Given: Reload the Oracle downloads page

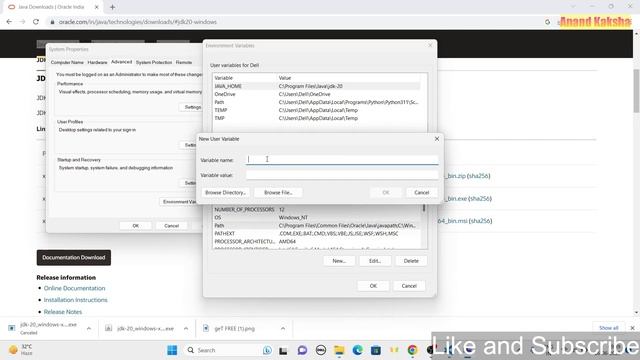Looking at the screenshot, I should [x=36, y=22].
